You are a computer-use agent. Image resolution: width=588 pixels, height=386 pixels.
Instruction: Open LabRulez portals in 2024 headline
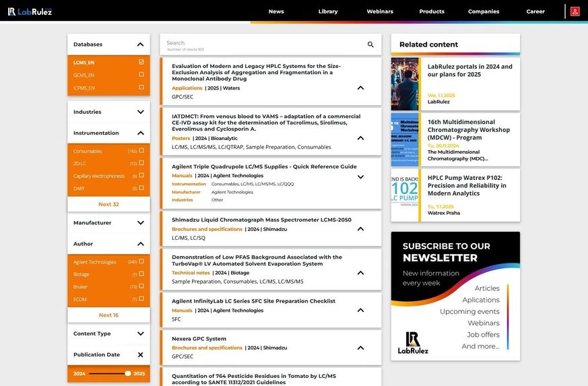470,71
